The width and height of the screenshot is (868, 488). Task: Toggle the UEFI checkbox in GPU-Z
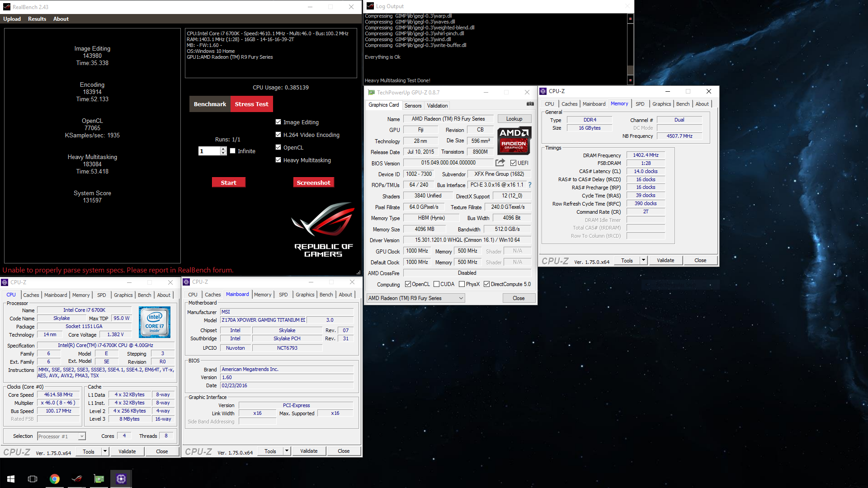pyautogui.click(x=513, y=163)
